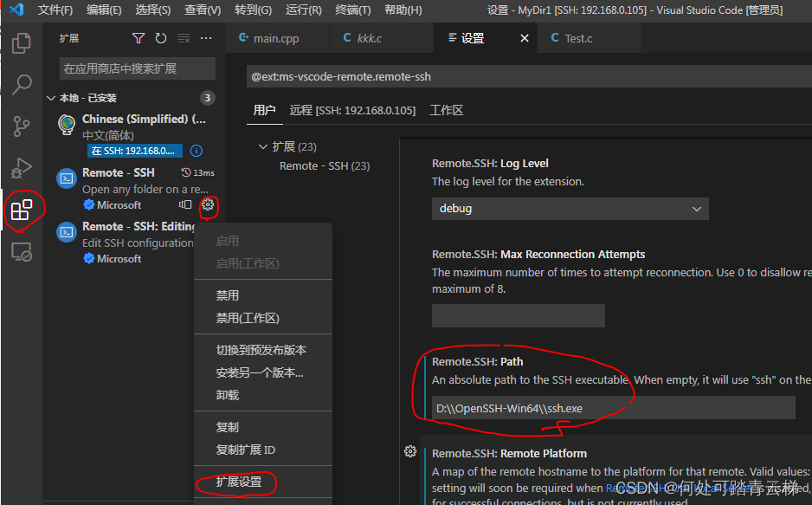Select the 远程 [SSH: 192.168.0.105] settings tab
Screen dimensions: 812x505
(x=352, y=110)
